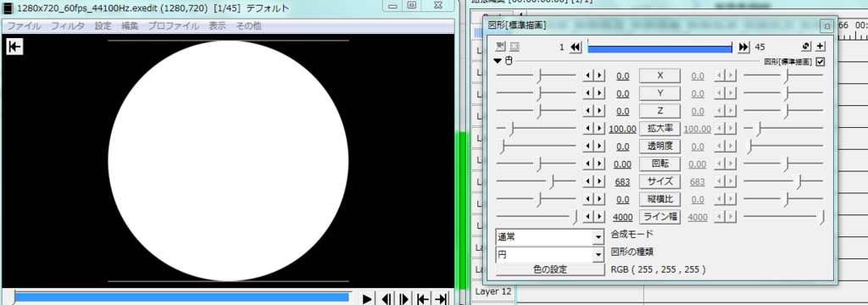Increase ライン幅 with its right arrow
The width and height of the screenshot is (868, 305).
pyautogui.click(x=599, y=216)
